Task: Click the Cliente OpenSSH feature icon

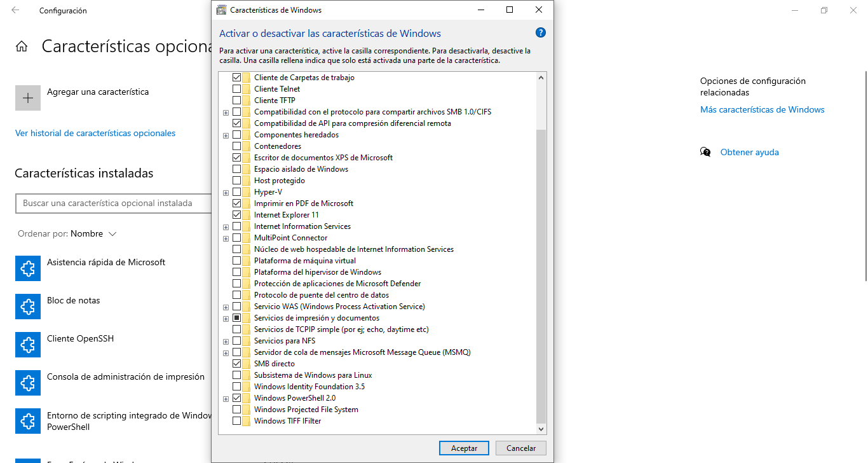Action: click(28, 345)
